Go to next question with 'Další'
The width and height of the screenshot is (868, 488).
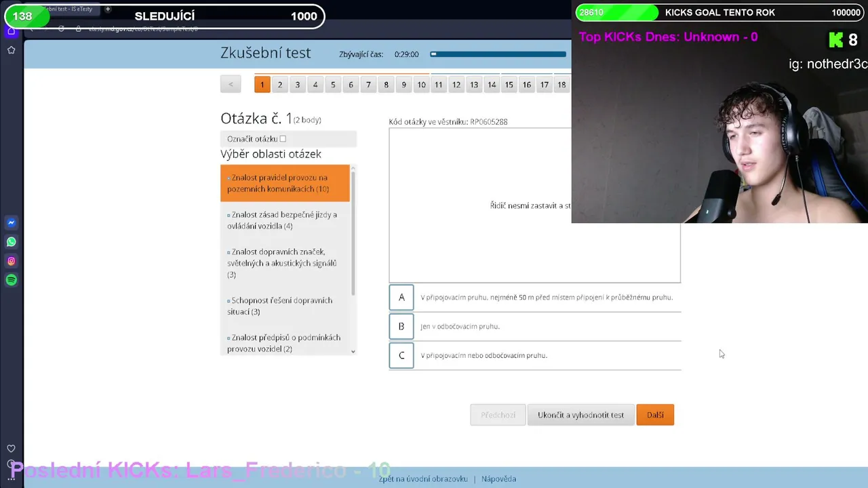pyautogui.click(x=655, y=415)
